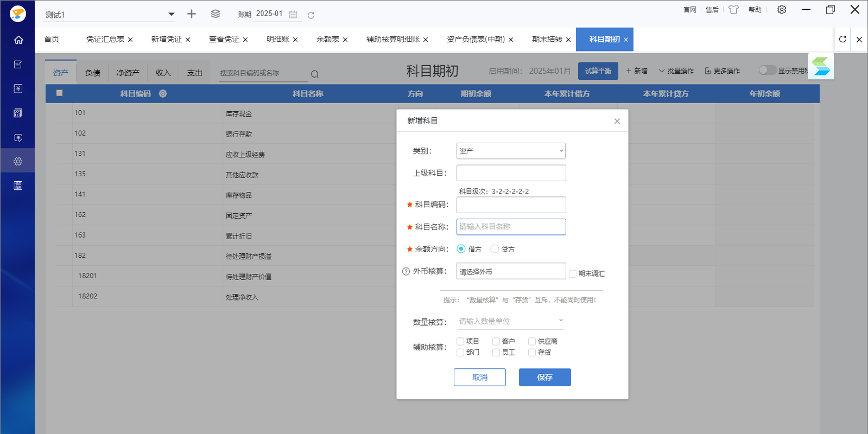The width and height of the screenshot is (868, 434).
Task: Click the search magnifier icon
Action: point(315,74)
